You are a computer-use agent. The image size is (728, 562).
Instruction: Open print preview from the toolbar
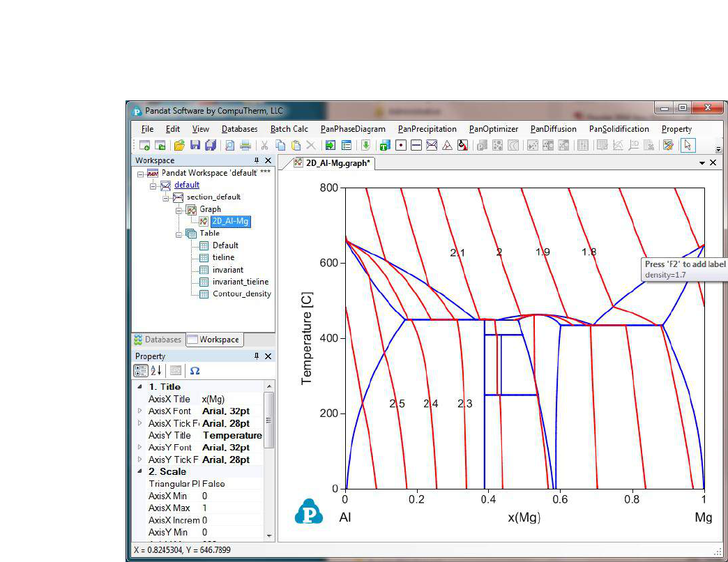pyautogui.click(x=229, y=145)
